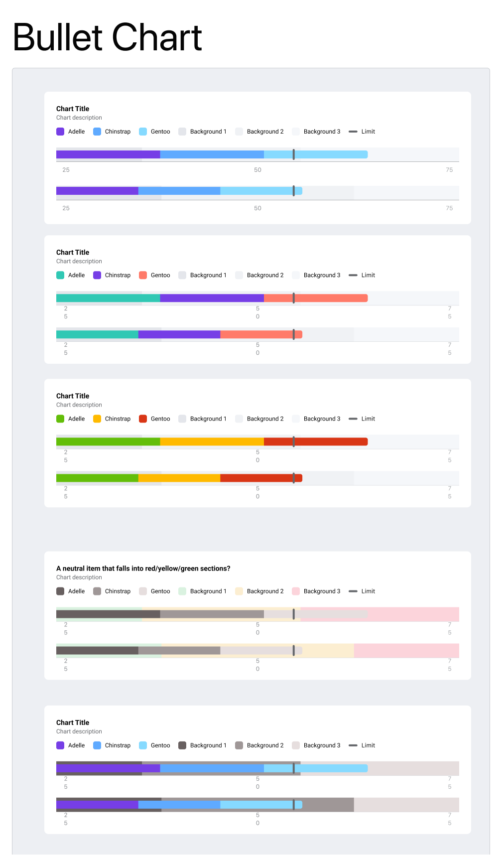This screenshot has height=868, width=502.
Task: Click the red segment of the longer green-yellow-red bar
Action: pyautogui.click(x=329, y=441)
